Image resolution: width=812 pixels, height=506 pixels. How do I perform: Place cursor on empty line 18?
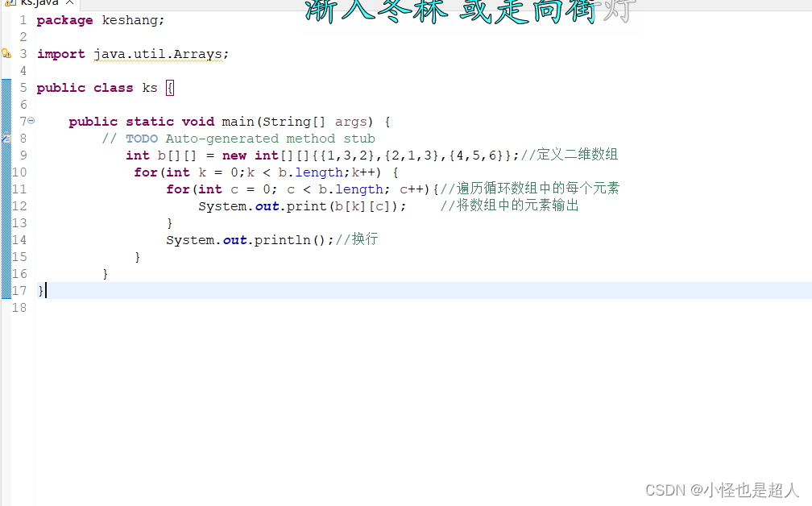[x=424, y=308]
